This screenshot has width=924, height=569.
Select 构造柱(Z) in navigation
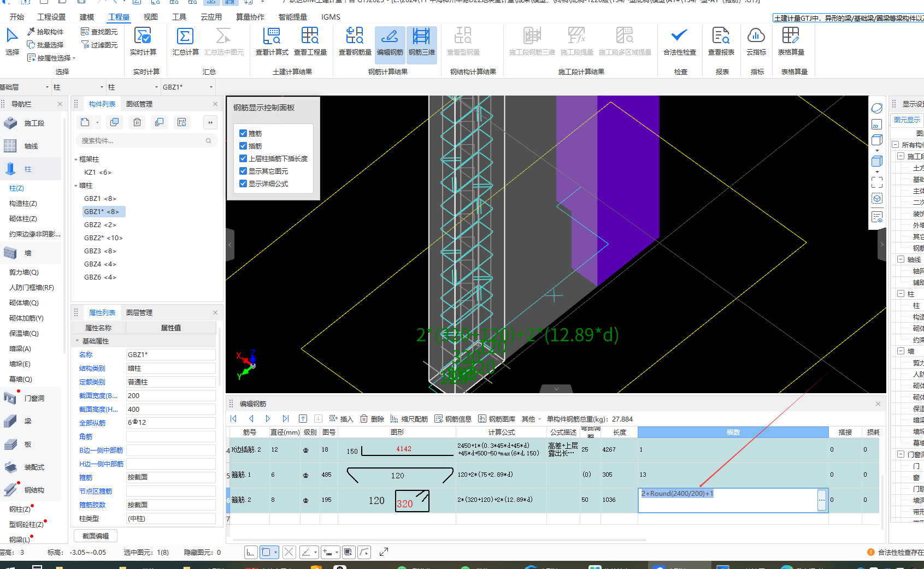[x=23, y=203]
